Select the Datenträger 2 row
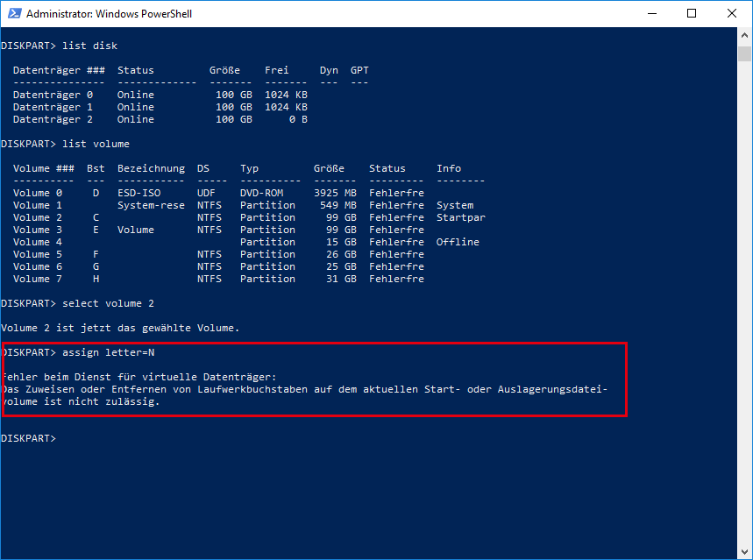Screen dimensions: 753x560 coord(160,119)
